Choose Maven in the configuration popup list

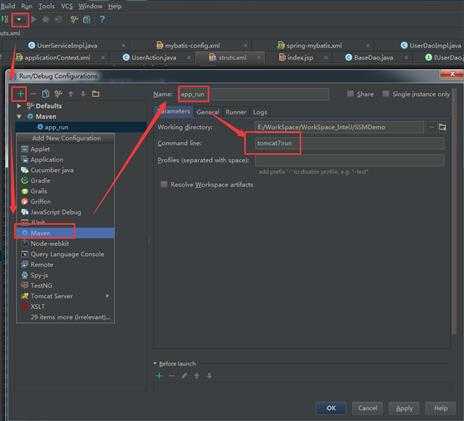tap(66, 233)
